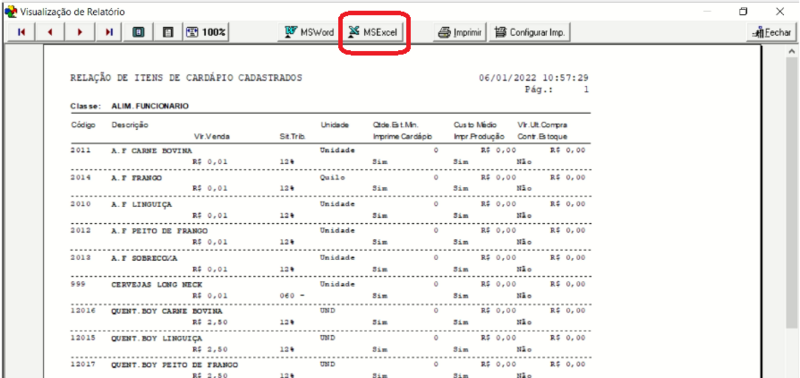Click the Contr.Estoque column header

(542, 137)
